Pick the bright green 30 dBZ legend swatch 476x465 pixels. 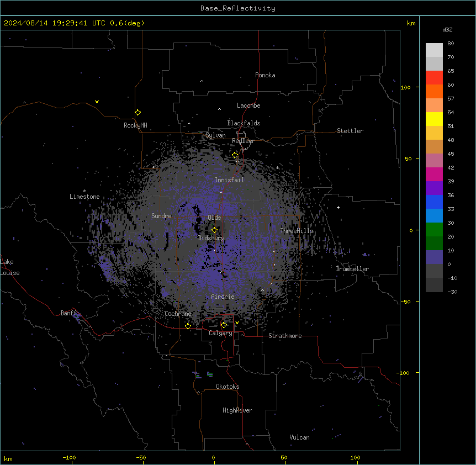click(434, 230)
